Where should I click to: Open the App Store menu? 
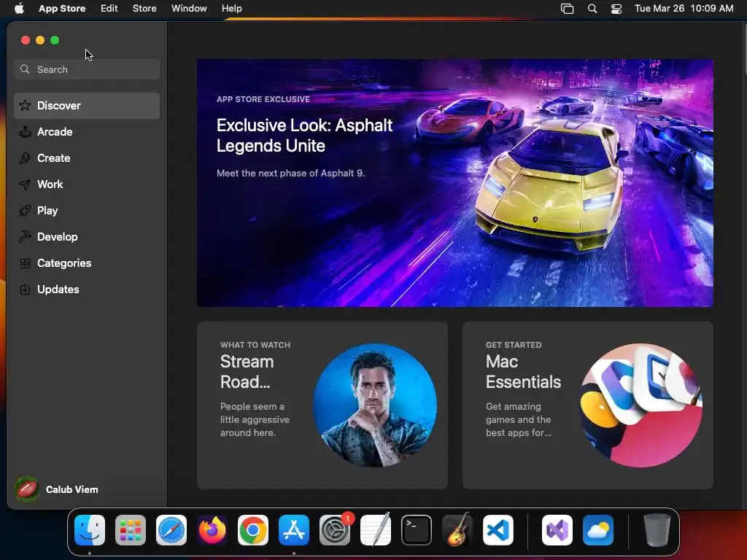click(x=62, y=9)
